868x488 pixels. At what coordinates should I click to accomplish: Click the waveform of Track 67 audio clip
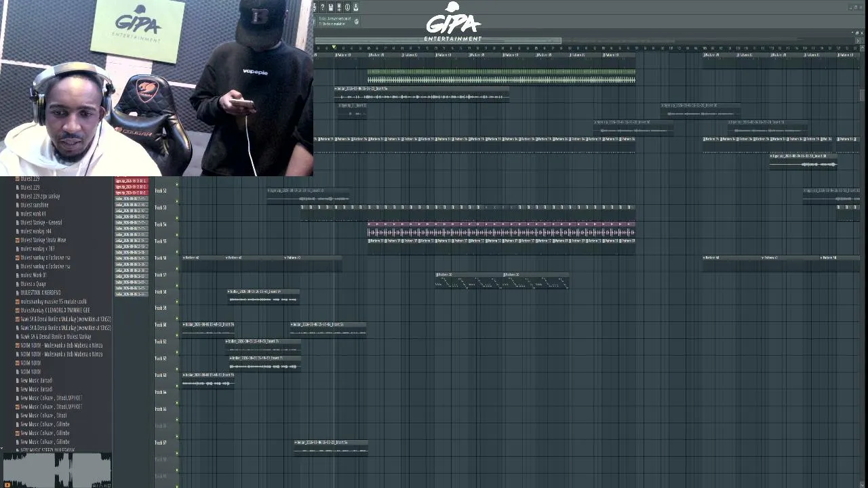331,451
